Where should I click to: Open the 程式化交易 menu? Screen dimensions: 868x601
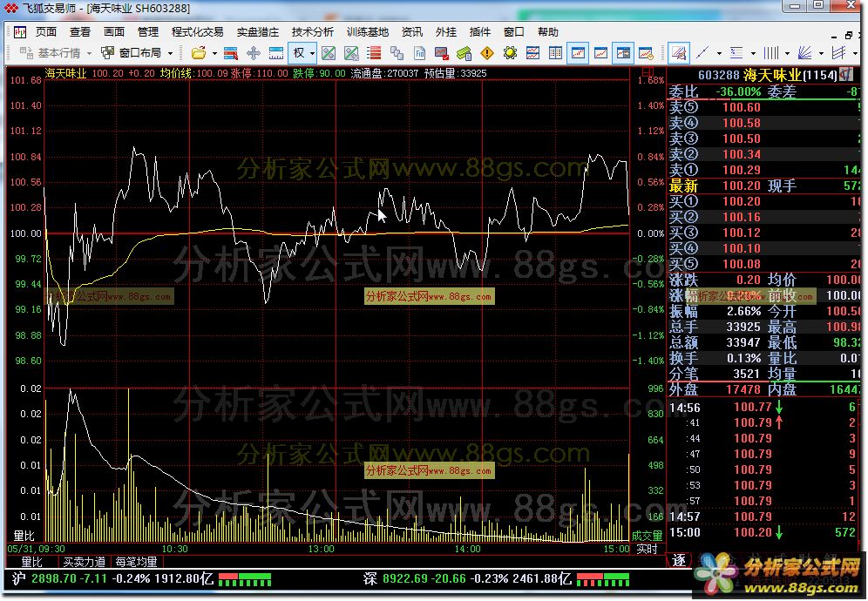198,32
